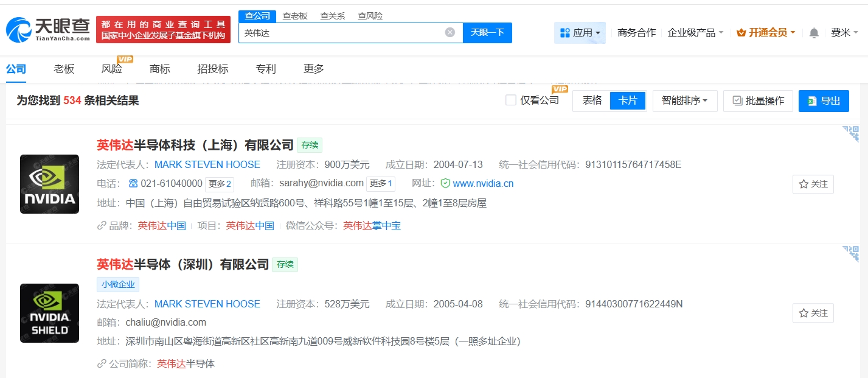
Task: Select the 招投标 results tab
Action: click(x=213, y=69)
